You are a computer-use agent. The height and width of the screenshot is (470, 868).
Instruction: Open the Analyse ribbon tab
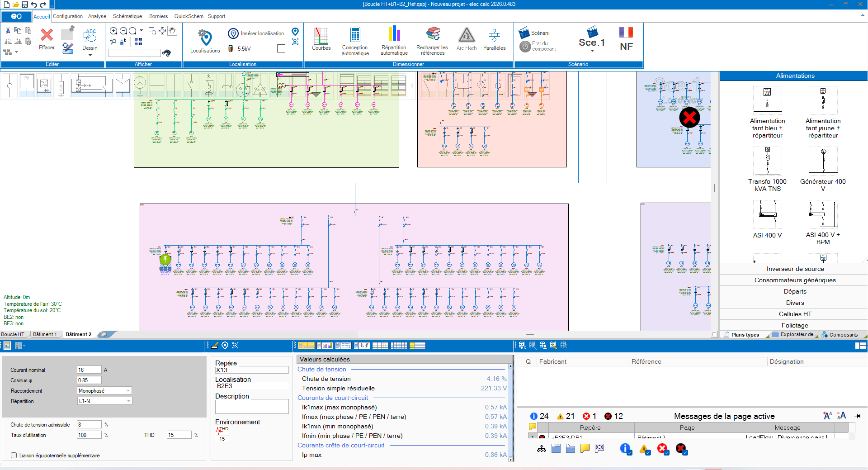[x=97, y=16]
